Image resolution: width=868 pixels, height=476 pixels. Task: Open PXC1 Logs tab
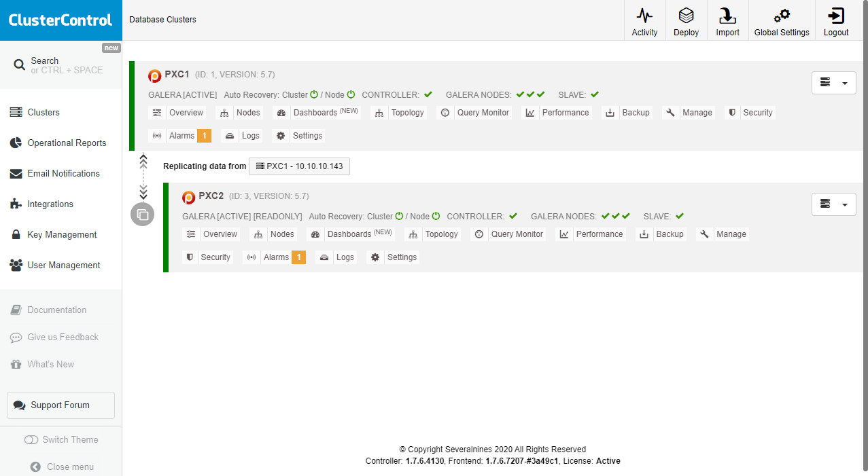tap(242, 136)
